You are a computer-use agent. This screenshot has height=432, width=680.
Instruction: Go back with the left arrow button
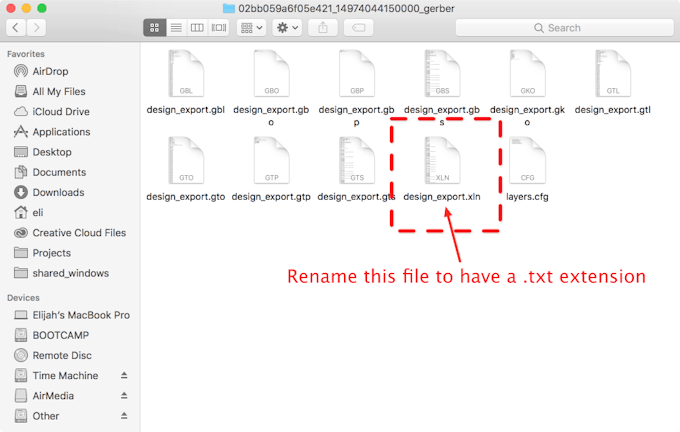16,28
